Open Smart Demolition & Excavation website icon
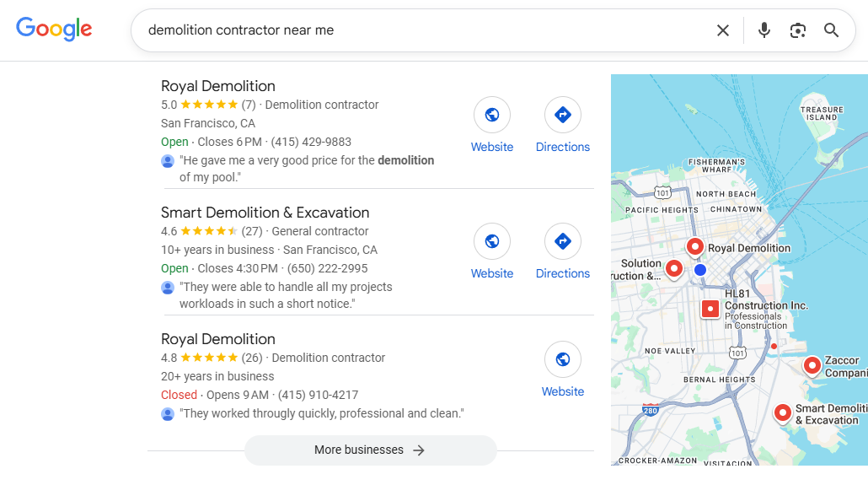This screenshot has height=485, width=868. (x=492, y=242)
